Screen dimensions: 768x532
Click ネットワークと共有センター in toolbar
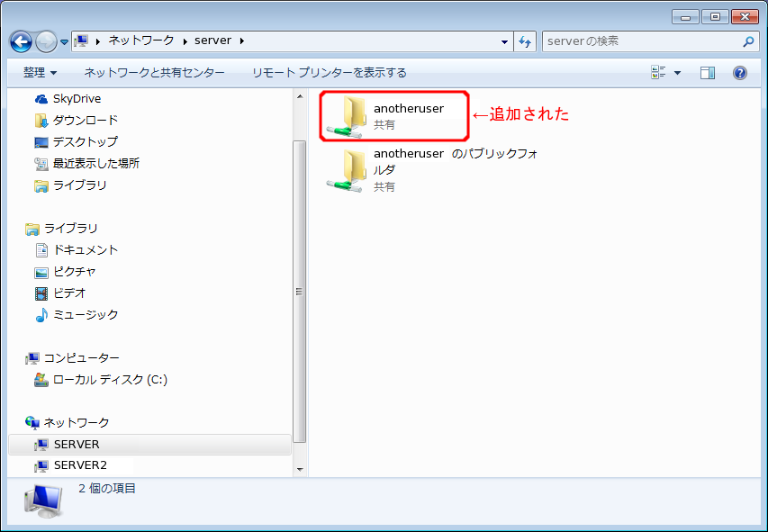click(154, 73)
